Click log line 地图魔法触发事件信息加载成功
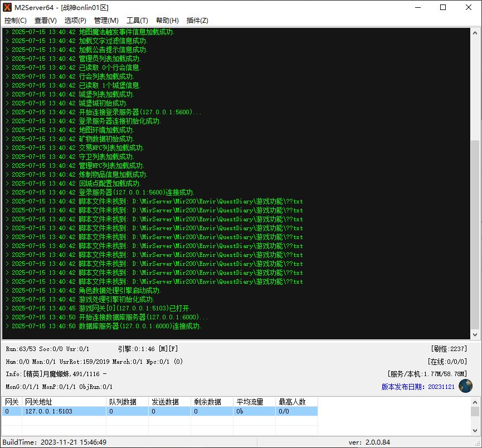The width and height of the screenshot is (482, 448). pyautogui.click(x=90, y=32)
